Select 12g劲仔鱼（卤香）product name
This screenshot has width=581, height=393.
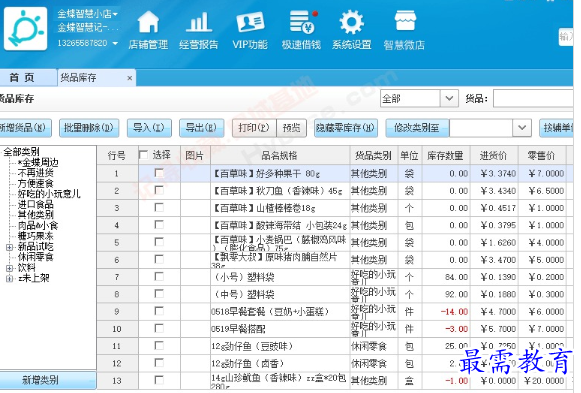click(x=248, y=364)
